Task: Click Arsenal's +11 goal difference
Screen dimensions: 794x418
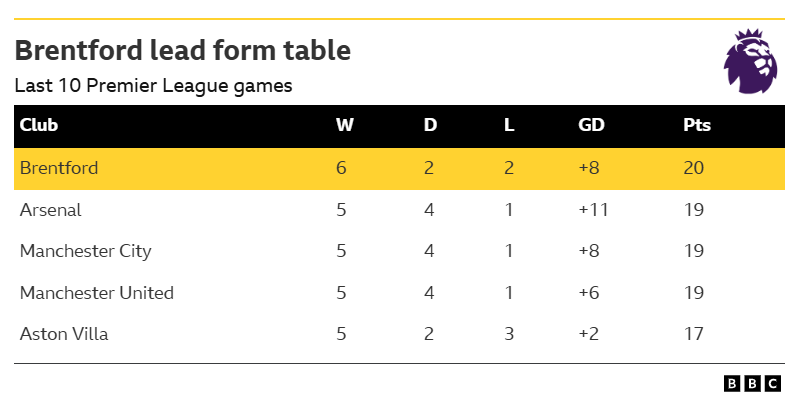Action: 593,210
